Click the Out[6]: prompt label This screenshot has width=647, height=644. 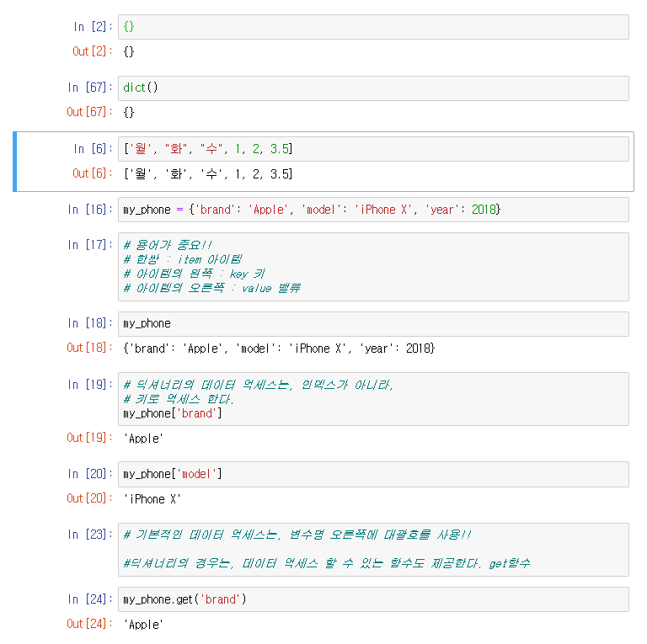93,173
